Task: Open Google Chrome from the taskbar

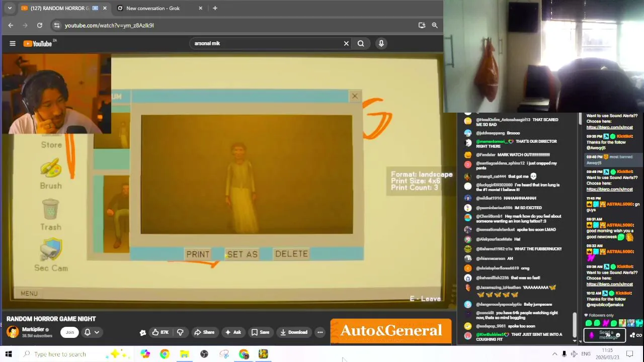Action: (x=165, y=354)
